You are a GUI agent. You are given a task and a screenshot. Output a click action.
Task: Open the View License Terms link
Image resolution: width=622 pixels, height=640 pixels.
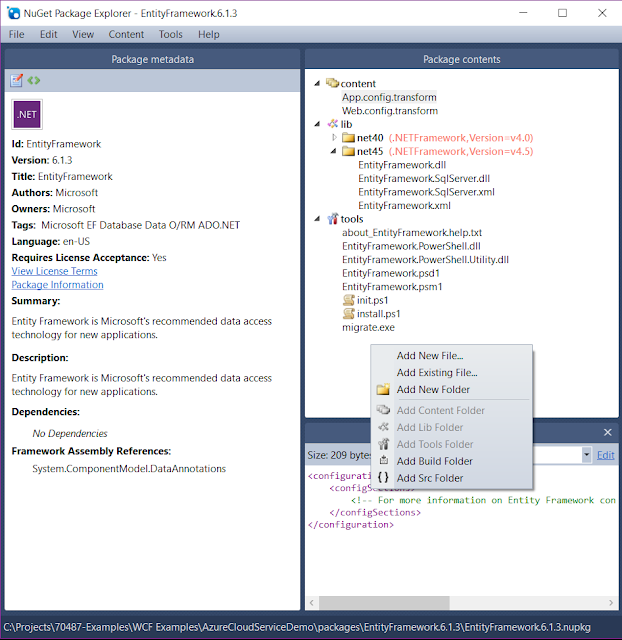[x=54, y=271]
